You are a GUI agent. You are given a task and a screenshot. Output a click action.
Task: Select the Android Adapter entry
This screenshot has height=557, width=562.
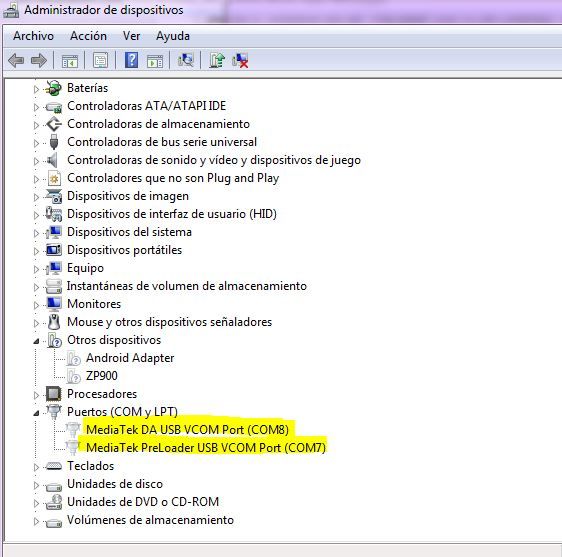click(130, 358)
